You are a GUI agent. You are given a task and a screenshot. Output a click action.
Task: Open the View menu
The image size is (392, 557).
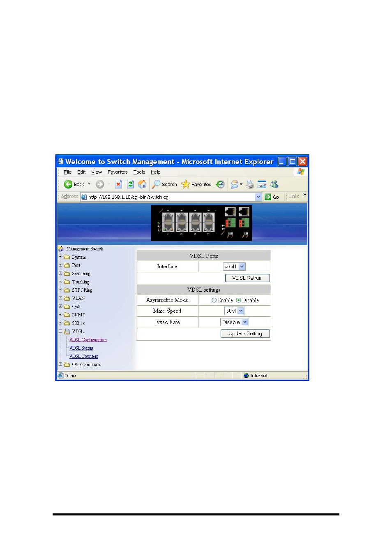point(97,172)
